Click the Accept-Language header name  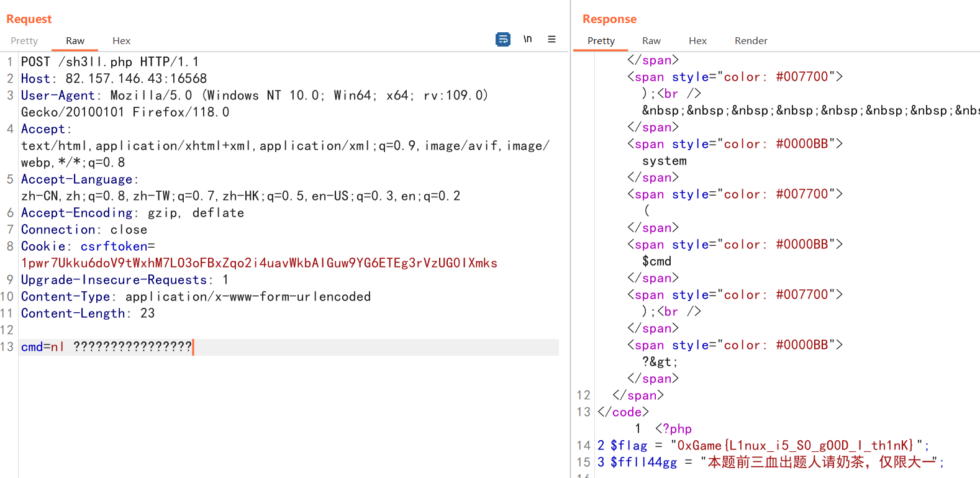(x=76, y=179)
